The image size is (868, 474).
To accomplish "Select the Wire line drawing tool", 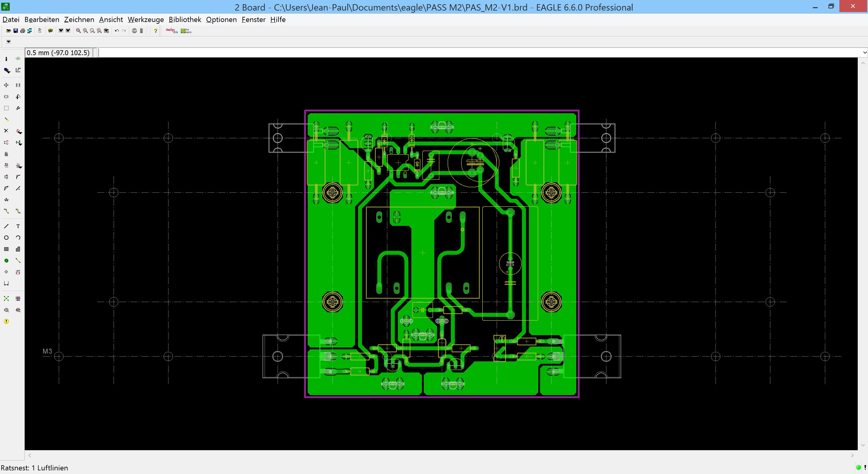I will click(6, 226).
